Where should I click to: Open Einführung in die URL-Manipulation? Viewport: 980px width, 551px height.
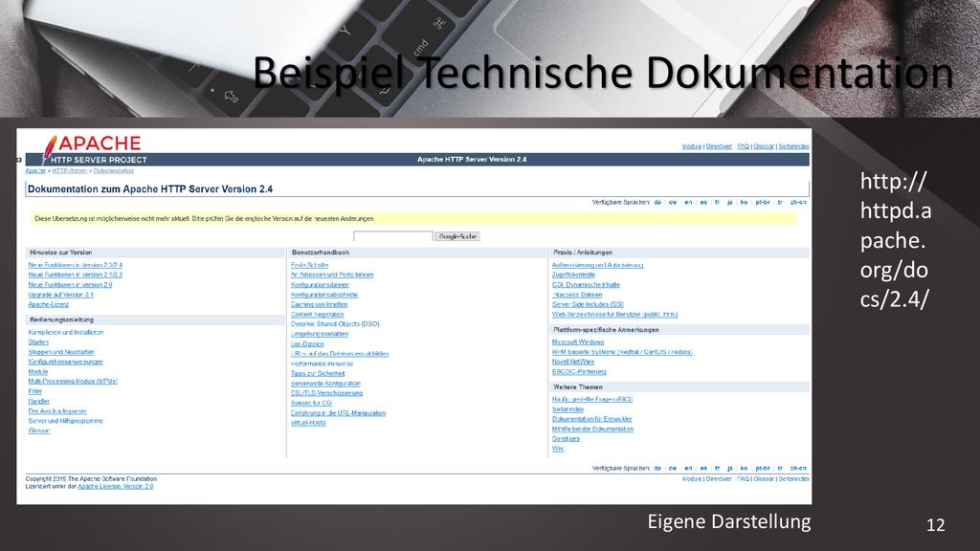[x=338, y=413]
